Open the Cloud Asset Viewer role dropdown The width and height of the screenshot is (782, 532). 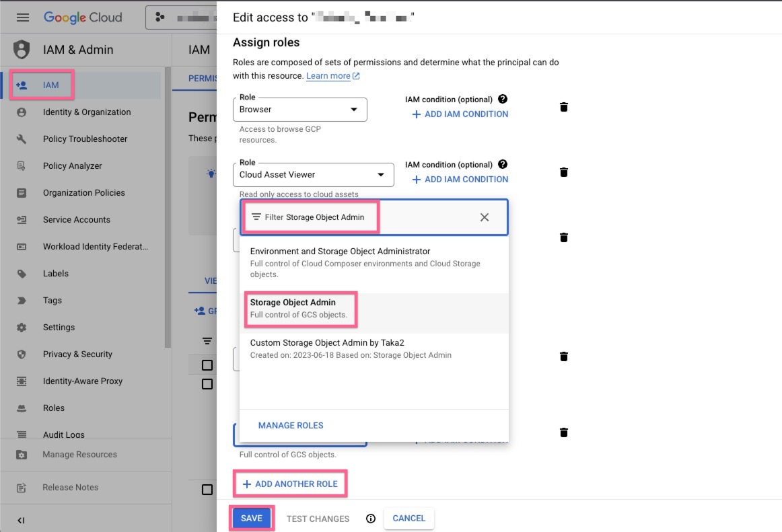point(313,175)
